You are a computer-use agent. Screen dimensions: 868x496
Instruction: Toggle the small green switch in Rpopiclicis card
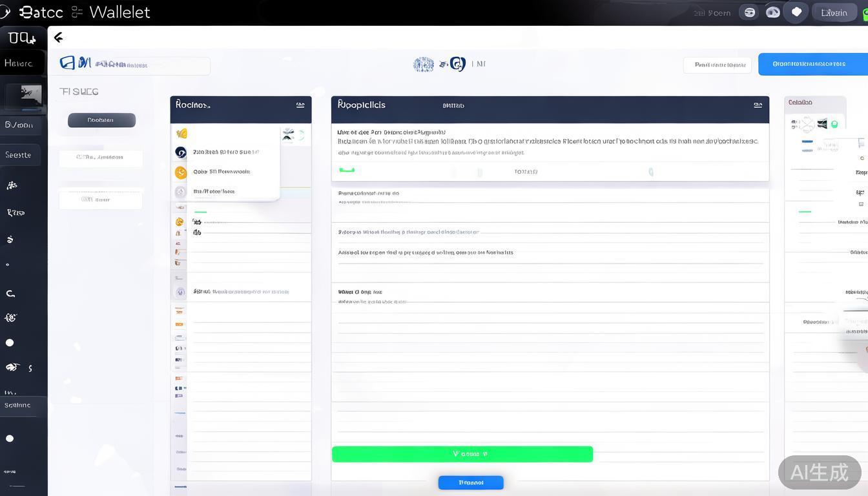pyautogui.click(x=347, y=170)
